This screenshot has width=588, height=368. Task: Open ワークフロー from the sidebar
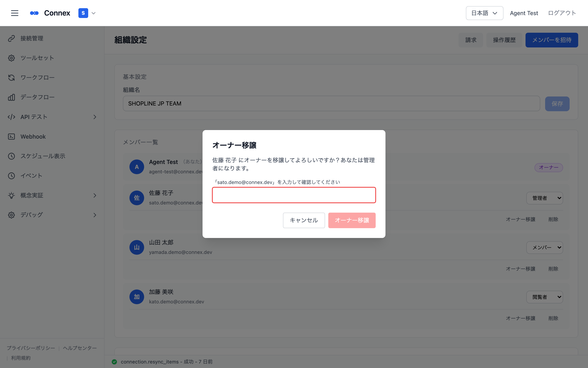[52, 78]
